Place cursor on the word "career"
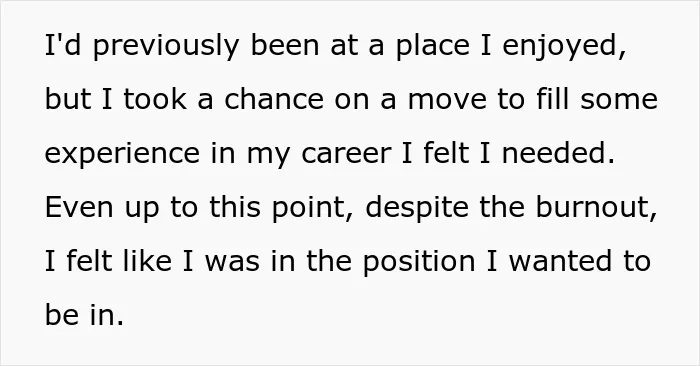 (x=346, y=155)
